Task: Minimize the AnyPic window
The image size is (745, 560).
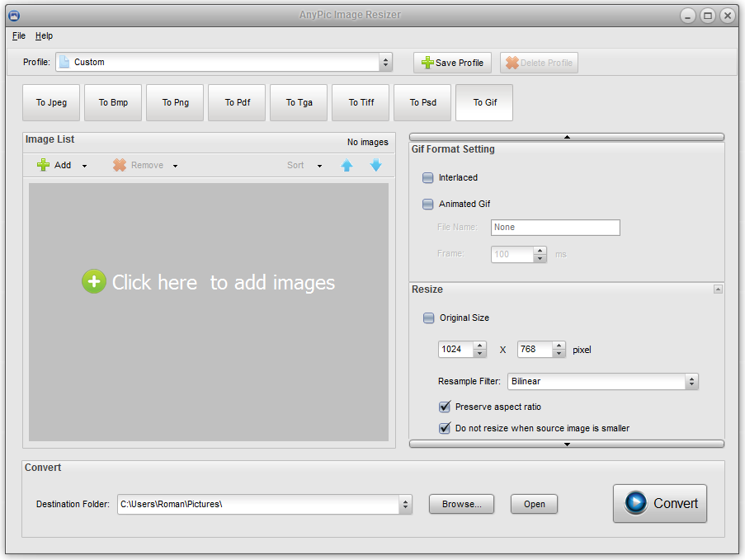Action: [x=687, y=16]
